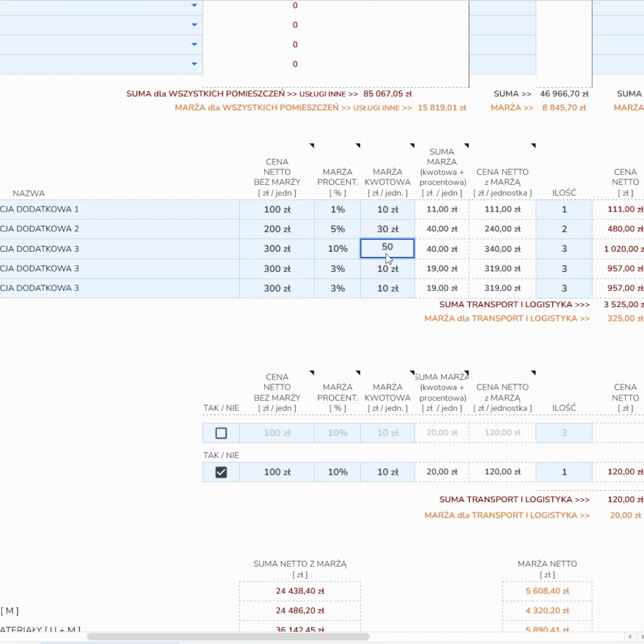Click note marker above CENA NETTO z MARŻĄ, lower table
The height and width of the screenshot is (644, 644).
click(533, 373)
